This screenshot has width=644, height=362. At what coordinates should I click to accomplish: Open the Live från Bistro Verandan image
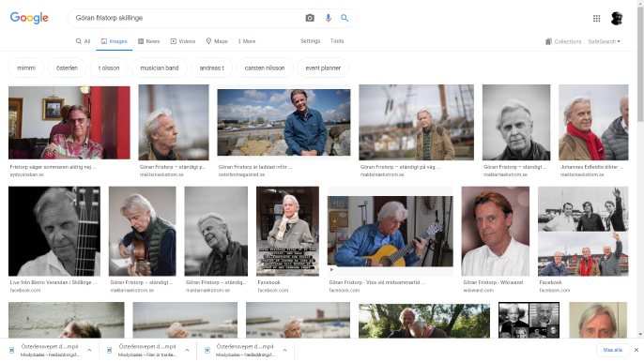point(54,231)
